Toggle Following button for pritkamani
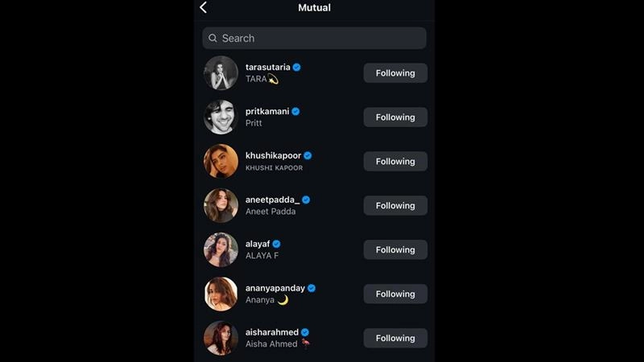The height and width of the screenshot is (362, 644). [395, 117]
